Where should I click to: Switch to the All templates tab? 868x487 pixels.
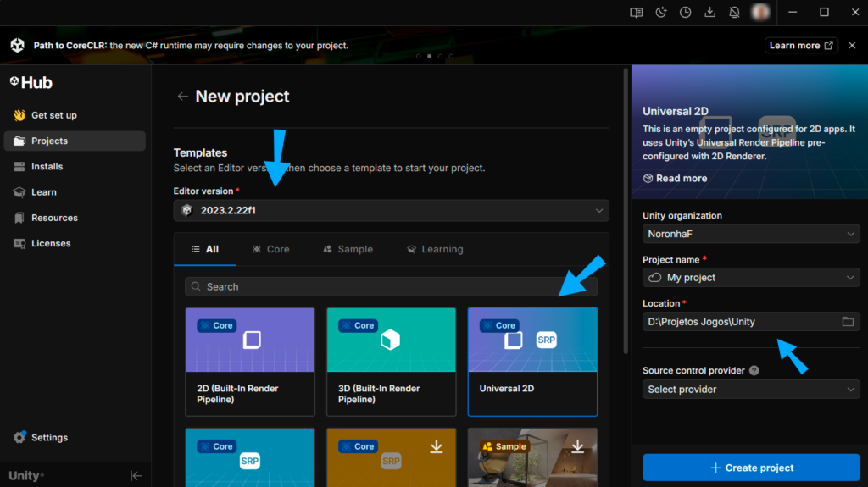pos(205,249)
